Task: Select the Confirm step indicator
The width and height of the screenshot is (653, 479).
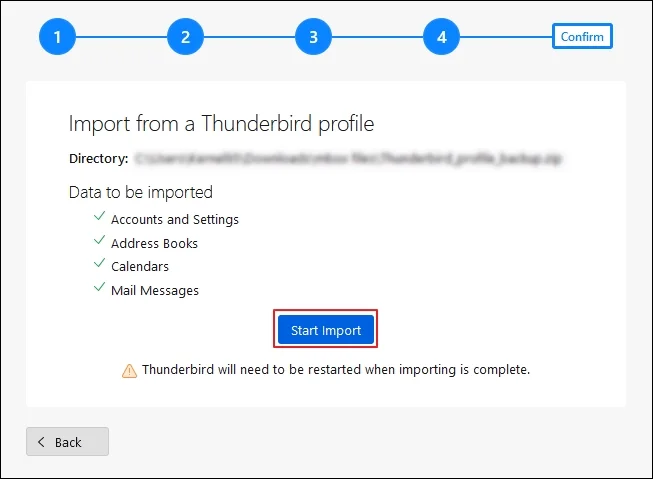Action: pyautogui.click(x=582, y=36)
